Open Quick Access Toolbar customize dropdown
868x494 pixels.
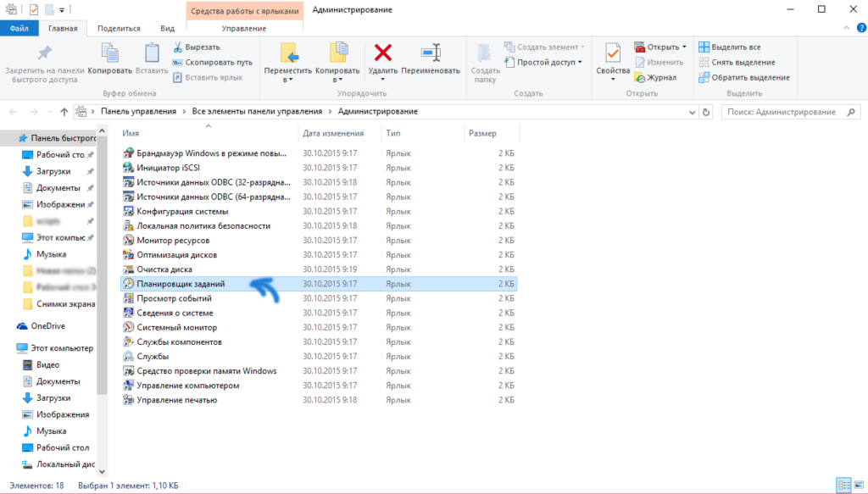[x=62, y=10]
